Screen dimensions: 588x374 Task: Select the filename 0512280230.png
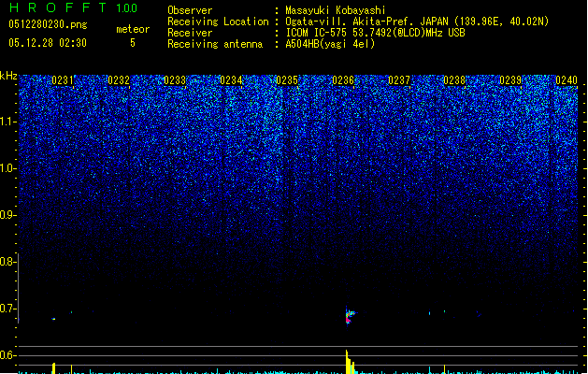pos(48,24)
